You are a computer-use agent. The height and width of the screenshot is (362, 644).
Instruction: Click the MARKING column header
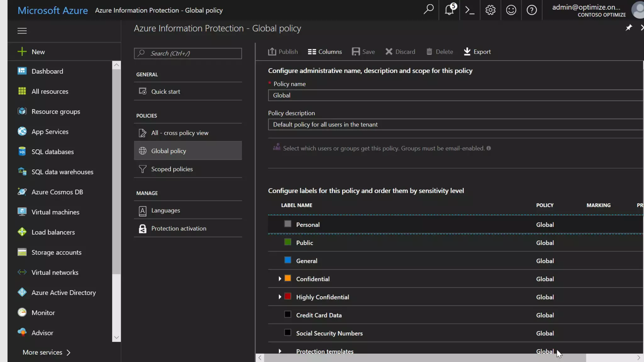pyautogui.click(x=598, y=205)
